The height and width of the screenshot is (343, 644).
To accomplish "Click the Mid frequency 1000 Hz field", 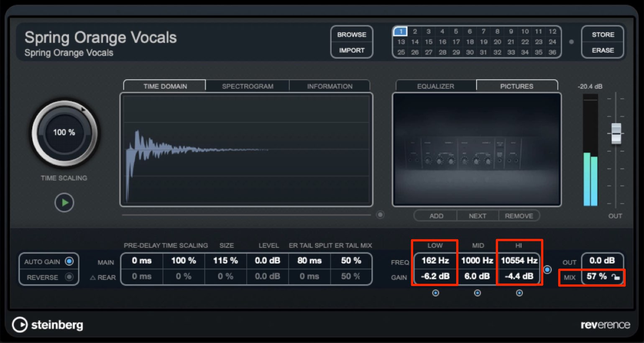I will [477, 261].
